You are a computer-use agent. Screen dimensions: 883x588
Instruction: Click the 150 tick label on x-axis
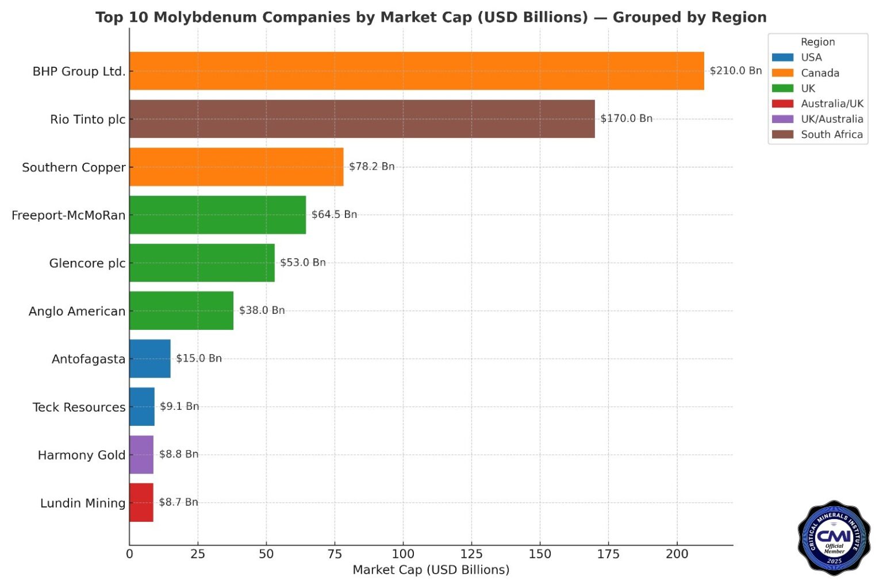540,554
